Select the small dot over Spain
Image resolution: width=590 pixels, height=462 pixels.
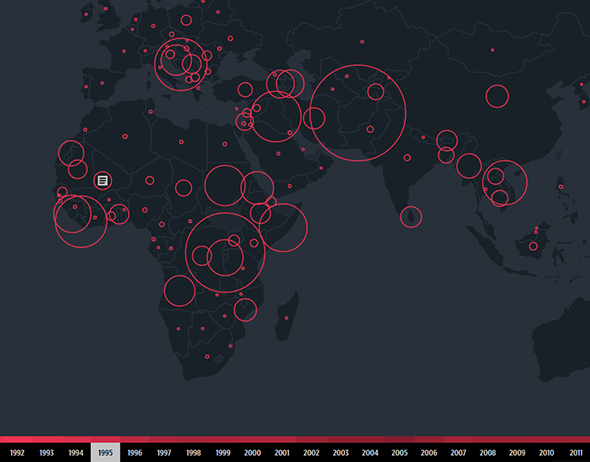tap(102, 83)
